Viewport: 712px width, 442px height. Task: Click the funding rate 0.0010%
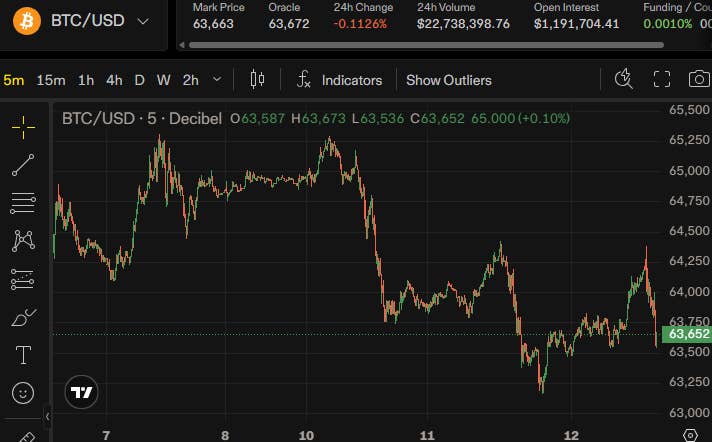668,24
